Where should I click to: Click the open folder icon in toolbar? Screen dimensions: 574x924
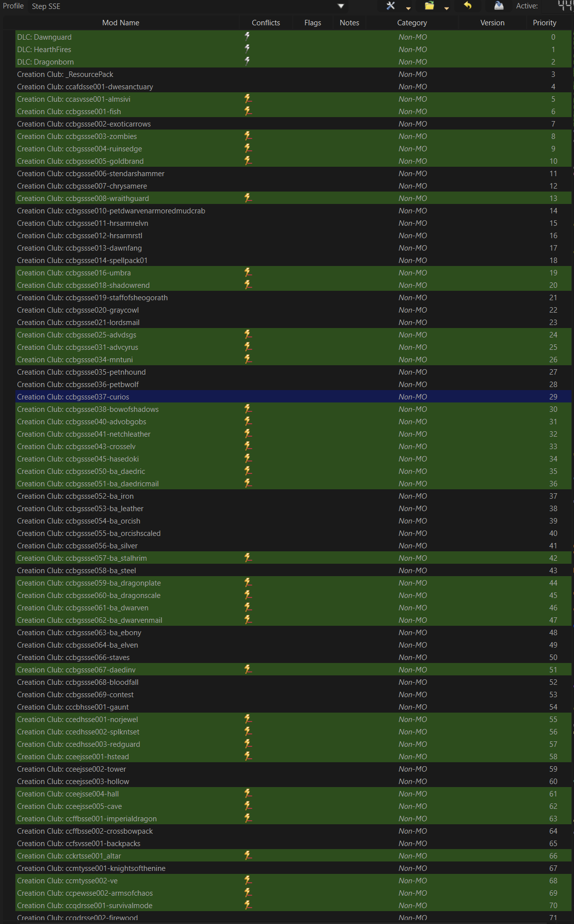coord(430,6)
